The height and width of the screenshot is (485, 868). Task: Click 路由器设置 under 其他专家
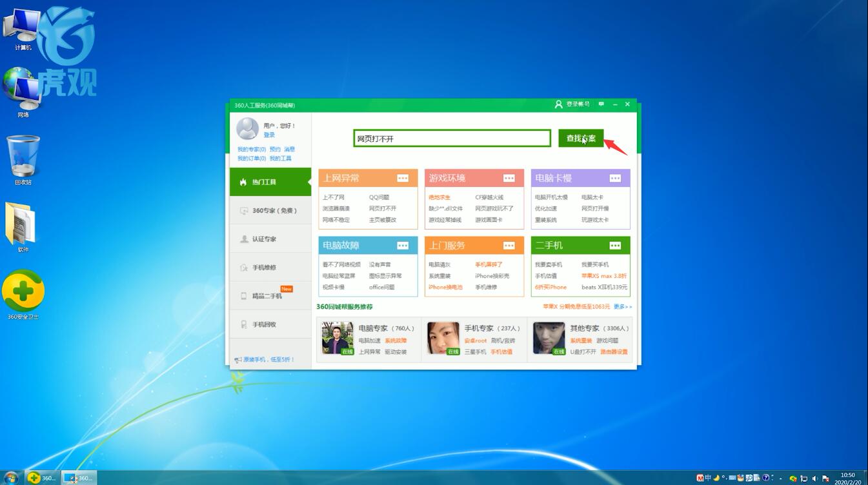[614, 351]
